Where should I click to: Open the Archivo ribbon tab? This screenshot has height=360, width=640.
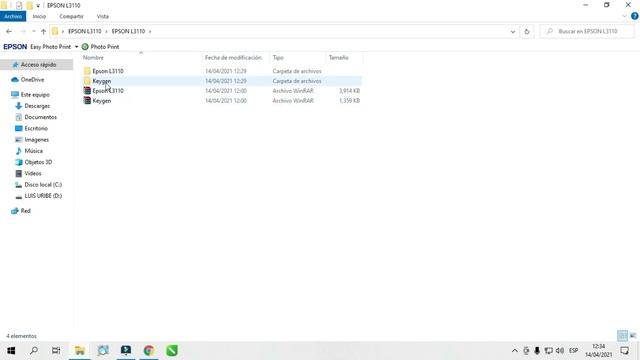(13, 16)
